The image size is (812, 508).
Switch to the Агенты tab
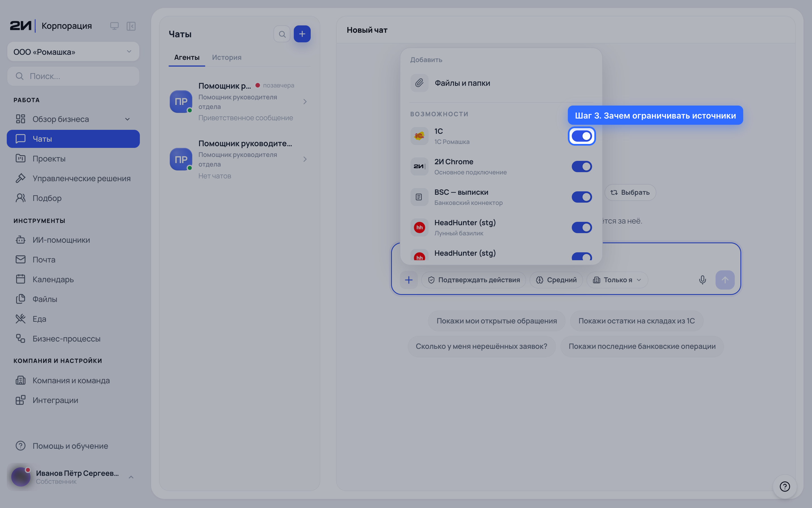(187, 58)
